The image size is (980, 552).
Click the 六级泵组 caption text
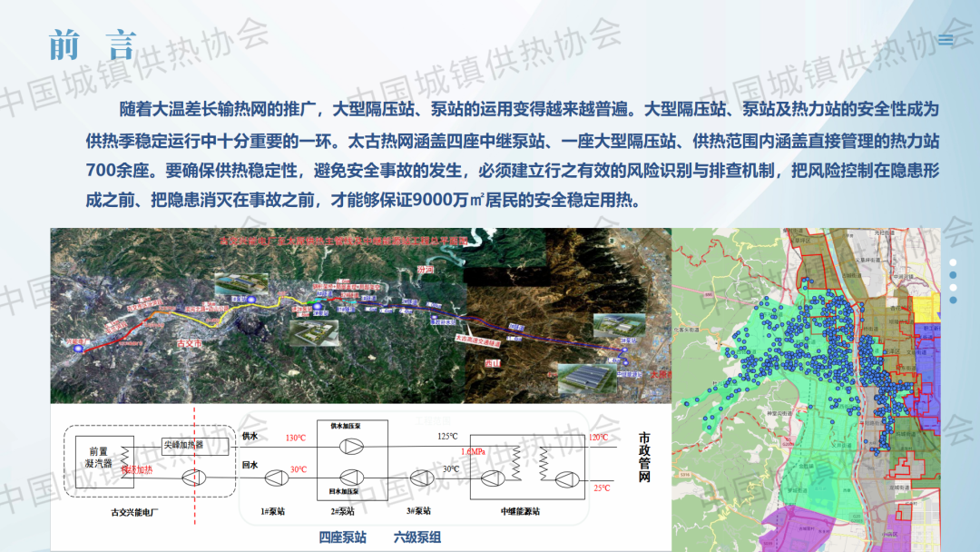tap(417, 537)
